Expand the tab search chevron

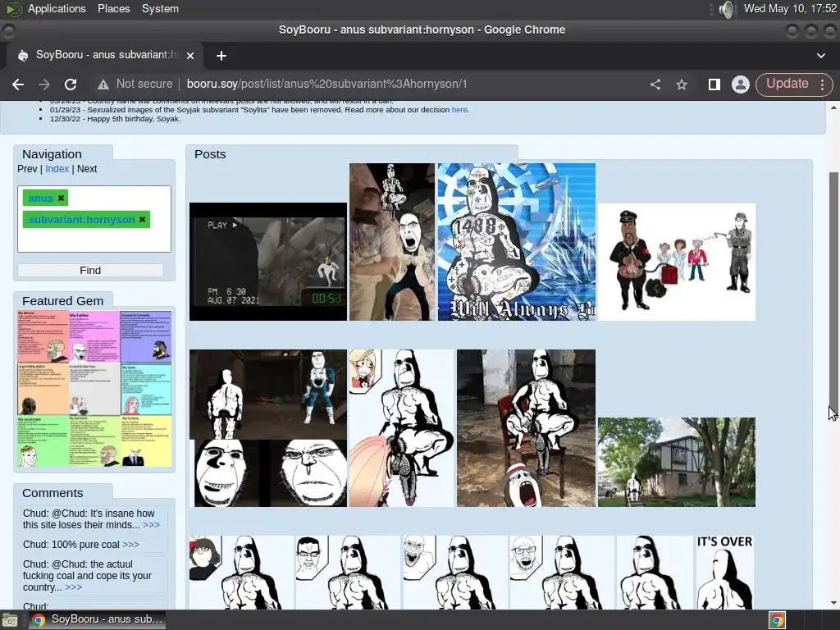820,55
